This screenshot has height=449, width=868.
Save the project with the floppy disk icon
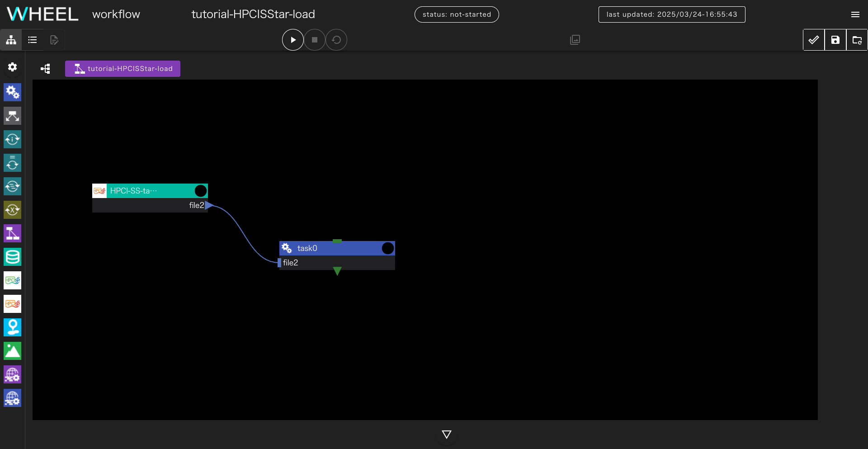pos(835,40)
